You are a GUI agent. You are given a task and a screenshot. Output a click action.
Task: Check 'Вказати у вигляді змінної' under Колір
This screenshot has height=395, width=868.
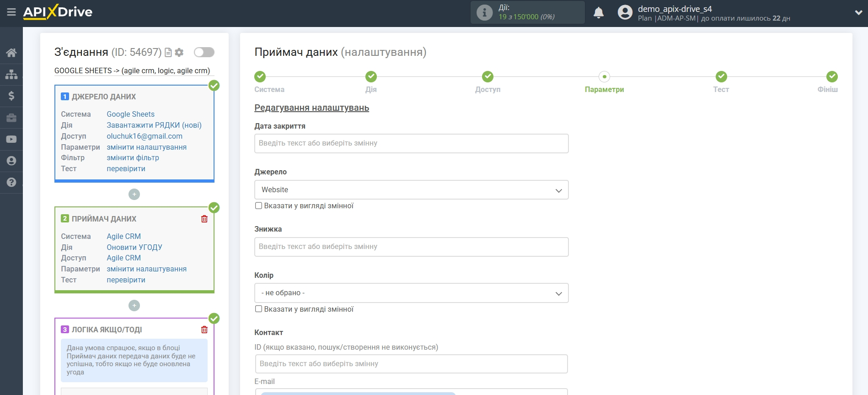[x=258, y=309]
